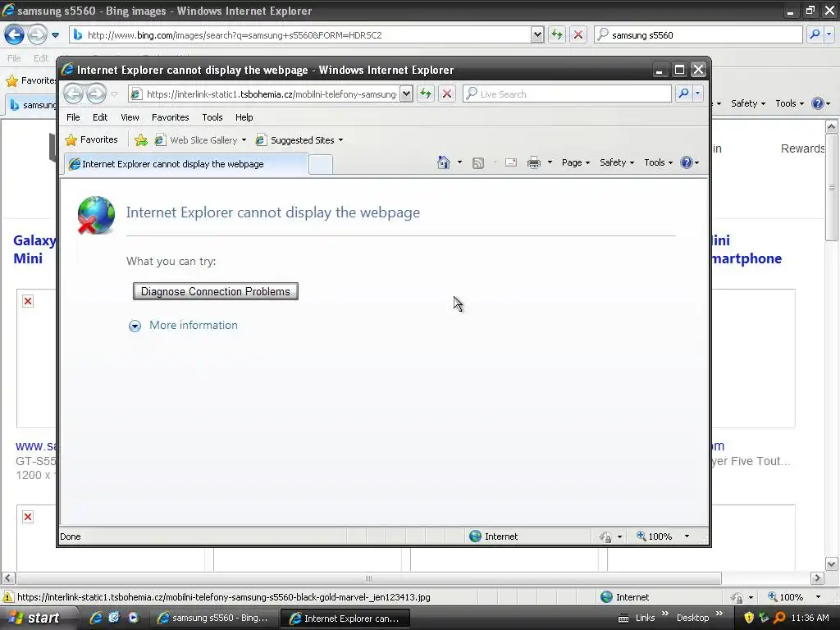Open File menu in front window

tap(73, 117)
